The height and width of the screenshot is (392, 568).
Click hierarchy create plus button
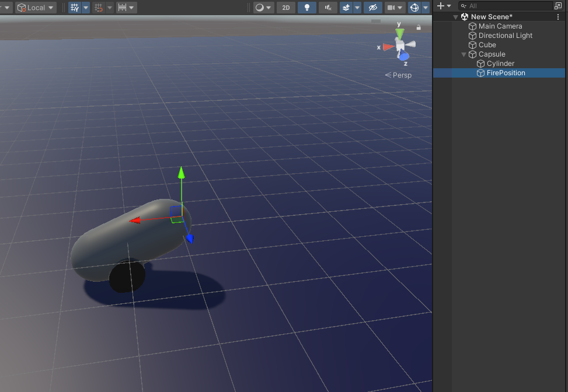441,6
